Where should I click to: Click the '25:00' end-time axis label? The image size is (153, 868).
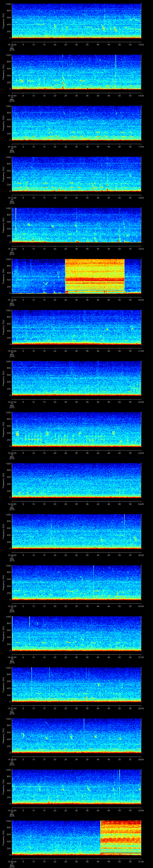click(x=141, y=555)
